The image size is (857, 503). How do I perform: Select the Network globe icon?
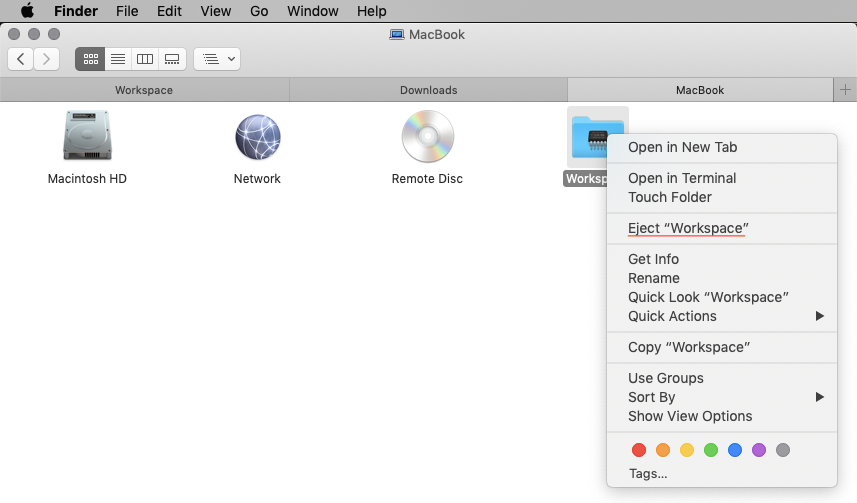(x=257, y=137)
